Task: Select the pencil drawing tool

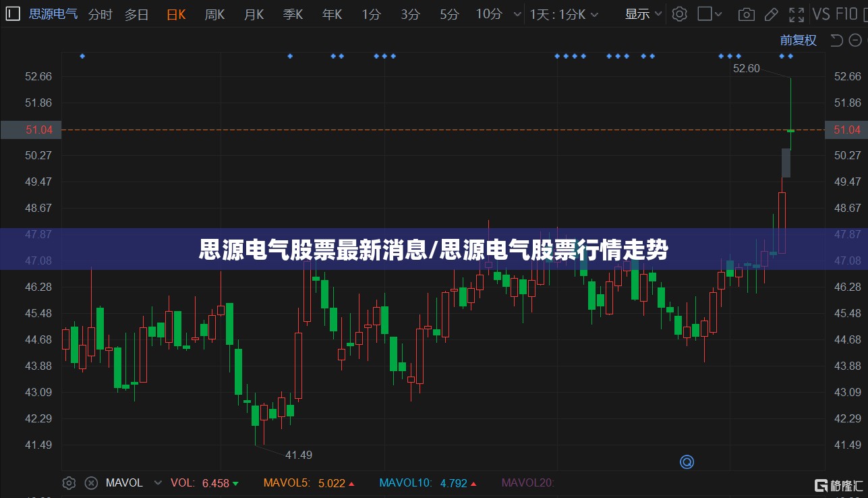Action: 773,14
